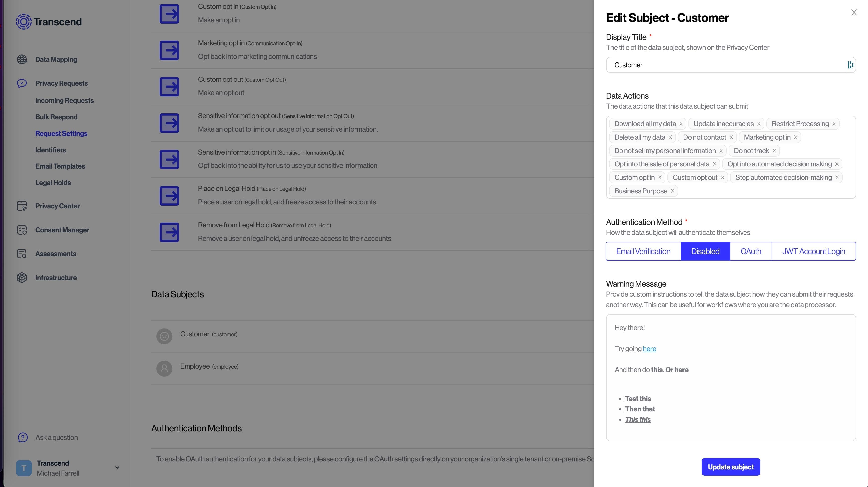This screenshot has height=487, width=868.
Task: Click the Update subject button
Action: tap(731, 467)
